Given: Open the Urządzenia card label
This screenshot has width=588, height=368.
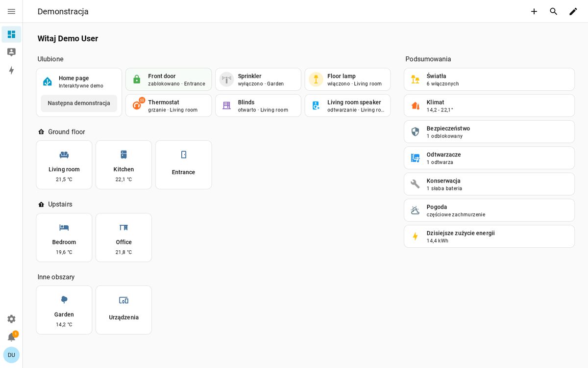Looking at the screenshot, I should click(124, 317).
